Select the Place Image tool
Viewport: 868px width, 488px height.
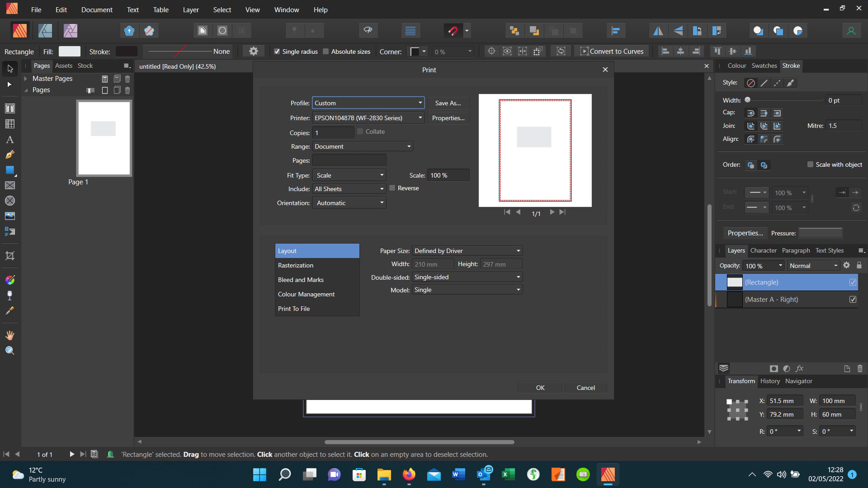point(10,216)
